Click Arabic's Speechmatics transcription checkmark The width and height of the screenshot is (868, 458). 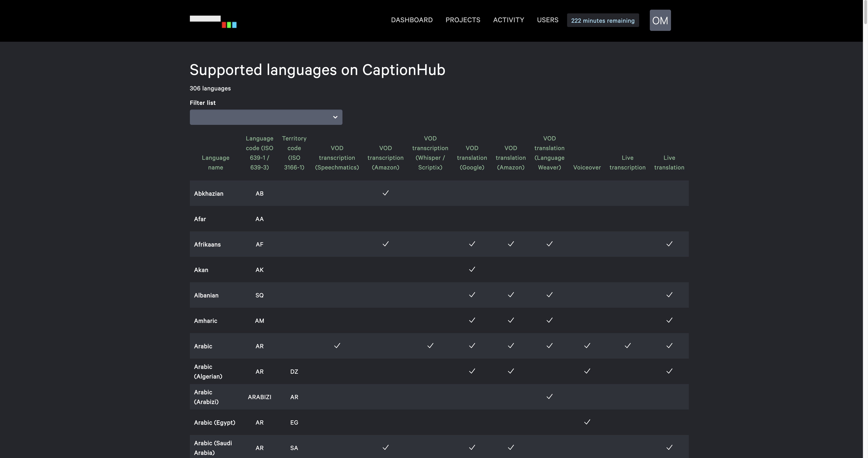pos(337,346)
